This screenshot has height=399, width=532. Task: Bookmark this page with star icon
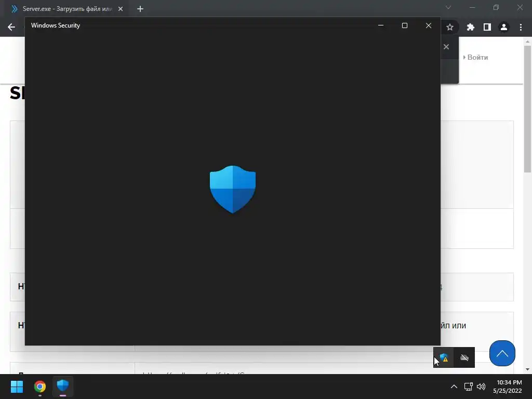[x=449, y=27]
